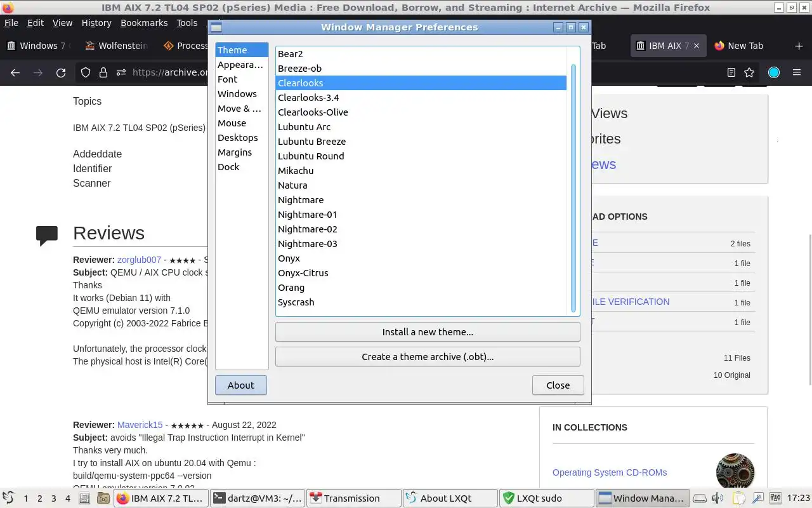Open Firefox View menu
The width and height of the screenshot is (812, 508).
62,23
